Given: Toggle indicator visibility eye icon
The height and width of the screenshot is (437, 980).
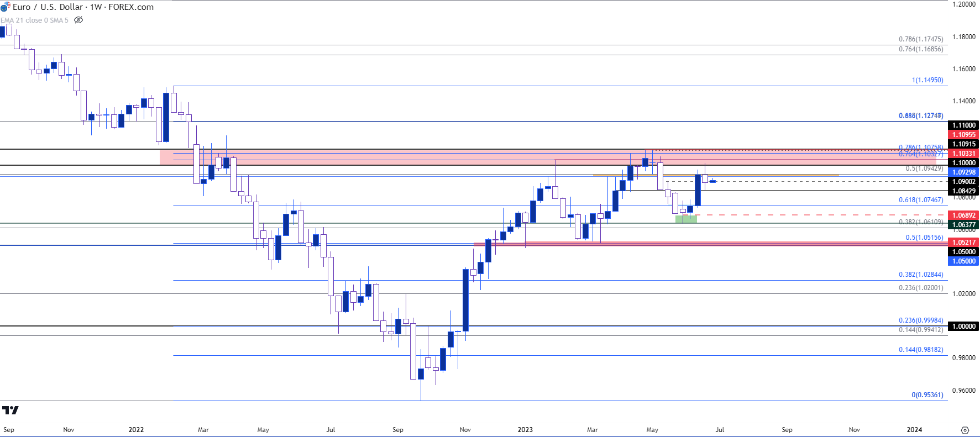Looking at the screenshot, I should (78, 20).
